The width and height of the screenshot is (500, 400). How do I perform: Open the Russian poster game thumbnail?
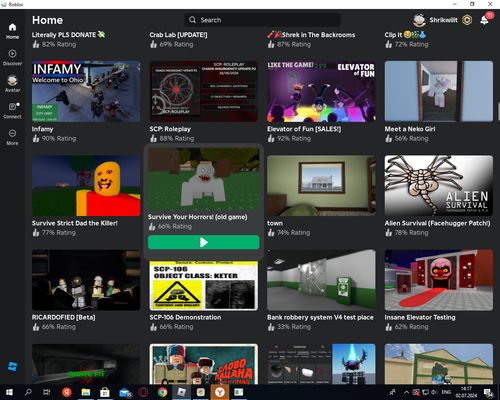204,364
